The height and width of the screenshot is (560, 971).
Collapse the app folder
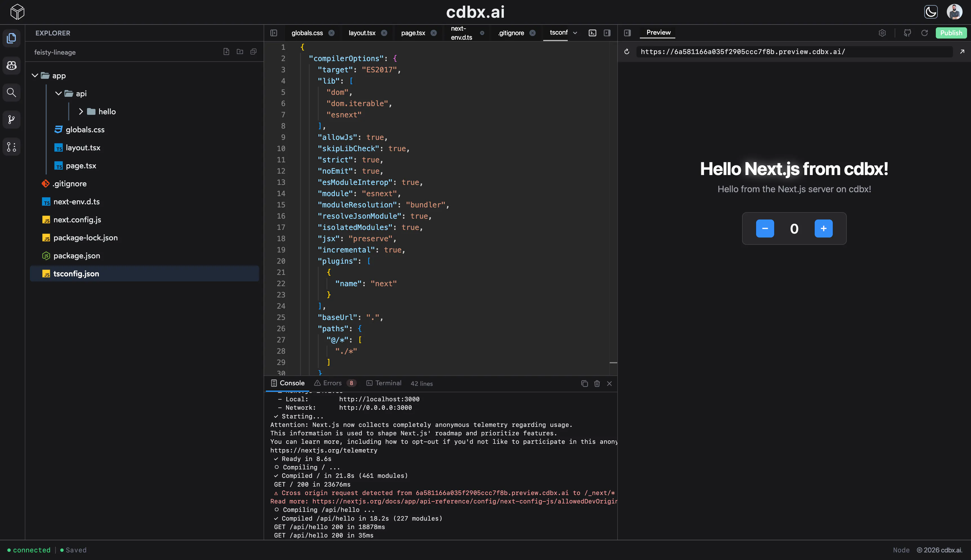pos(35,76)
